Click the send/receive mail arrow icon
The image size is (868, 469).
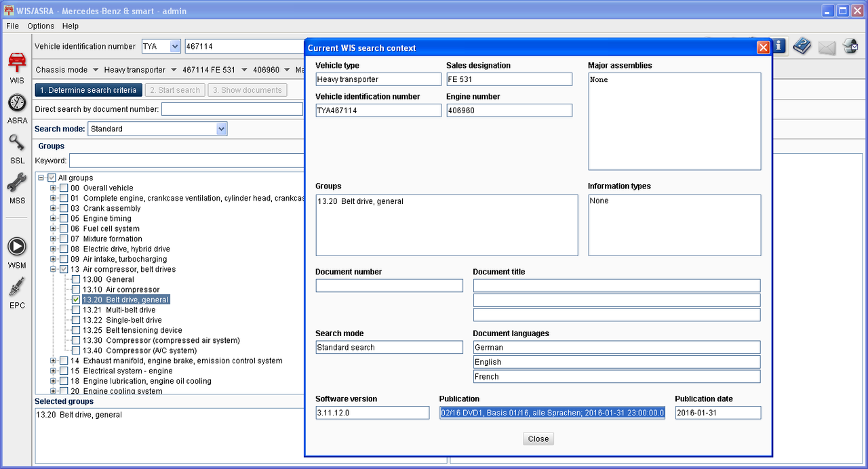coord(850,46)
